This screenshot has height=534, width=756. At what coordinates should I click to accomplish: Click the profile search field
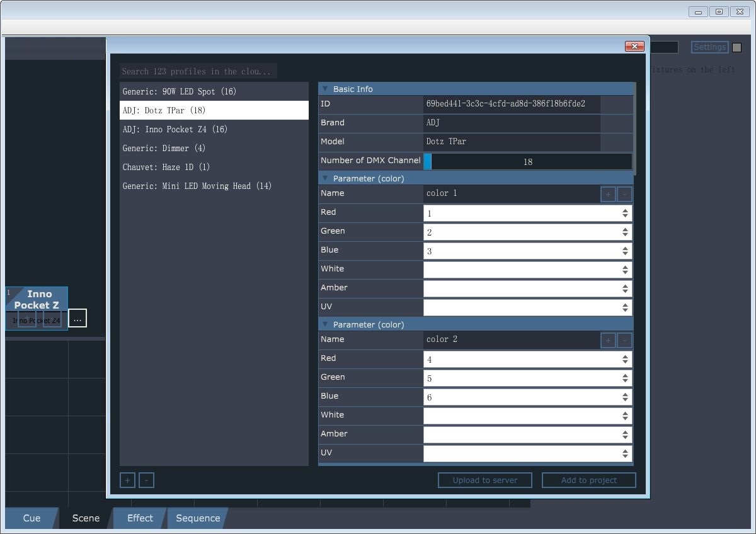[x=198, y=71]
